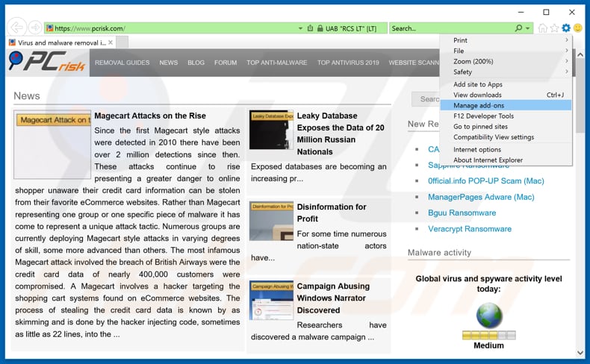Click the magnifier search icon in search box
The image size is (590, 364).
(x=518, y=28)
